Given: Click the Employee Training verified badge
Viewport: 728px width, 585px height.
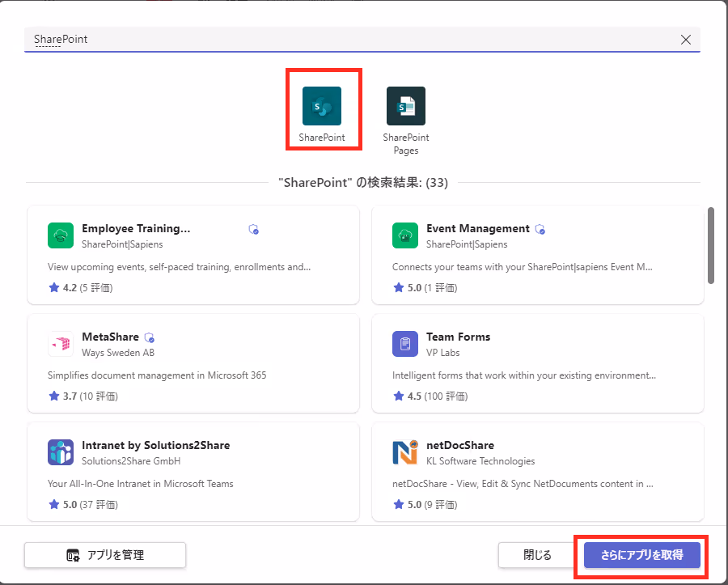Looking at the screenshot, I should click(253, 229).
